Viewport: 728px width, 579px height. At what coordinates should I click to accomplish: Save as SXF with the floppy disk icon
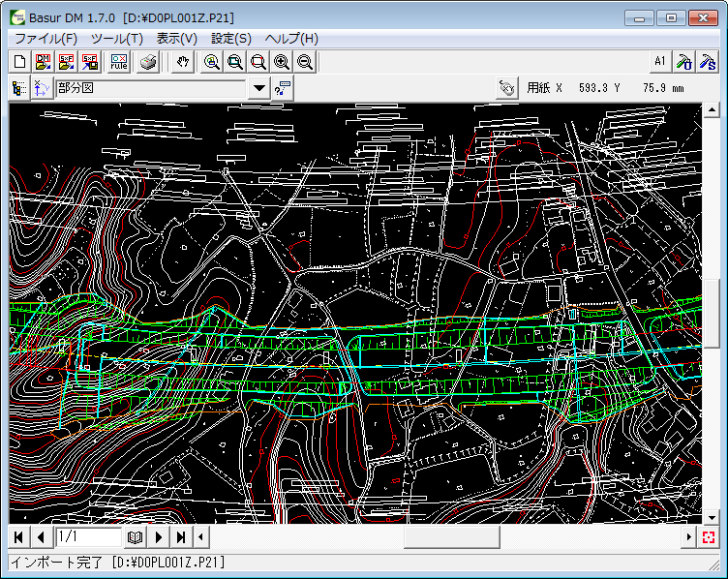click(x=90, y=62)
